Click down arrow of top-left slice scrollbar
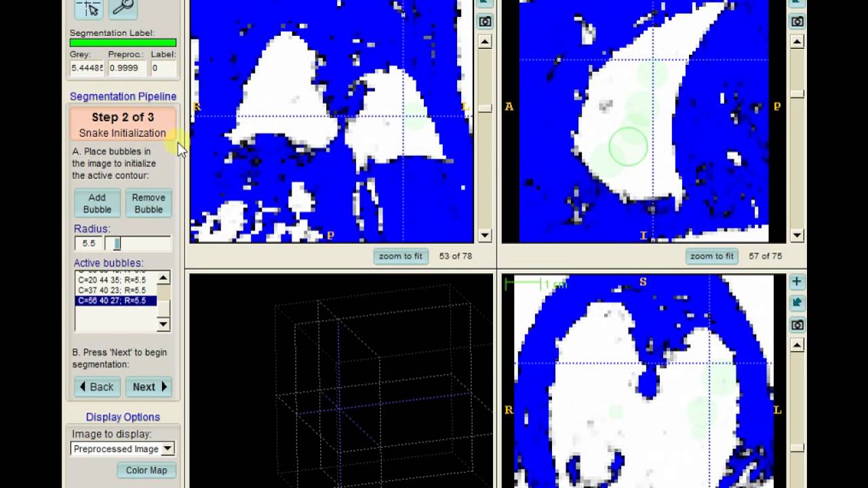This screenshot has width=868, height=488. pos(485,236)
